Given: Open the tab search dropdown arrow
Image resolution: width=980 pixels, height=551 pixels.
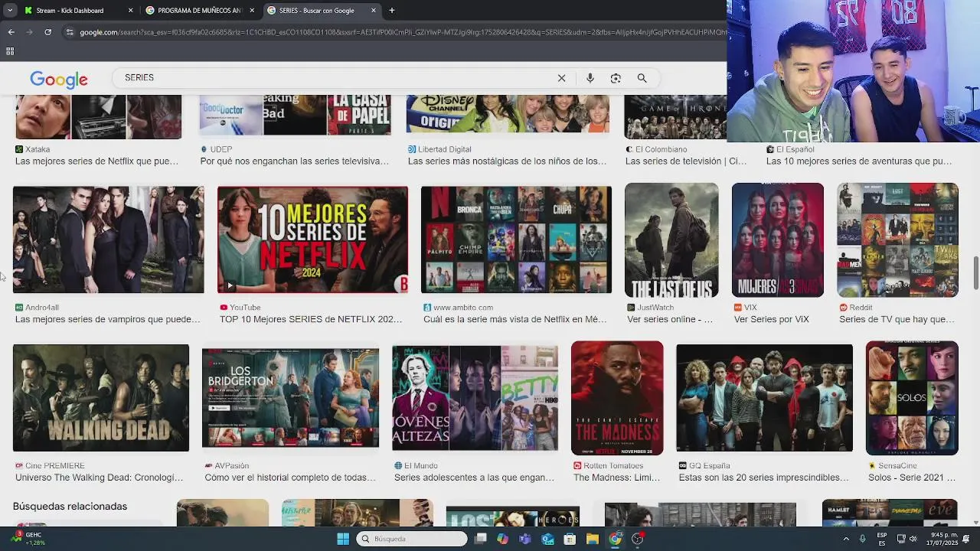Looking at the screenshot, I should pyautogui.click(x=9, y=11).
